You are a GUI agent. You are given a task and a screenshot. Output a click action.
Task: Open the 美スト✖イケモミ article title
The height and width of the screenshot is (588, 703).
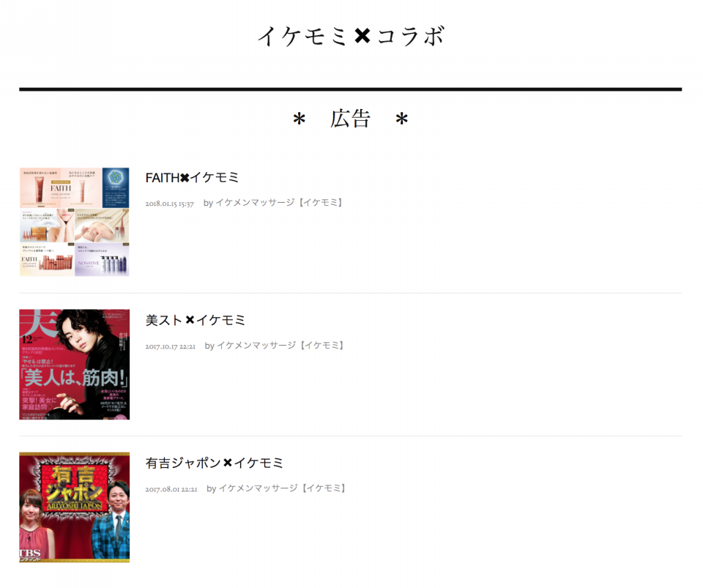coord(195,320)
